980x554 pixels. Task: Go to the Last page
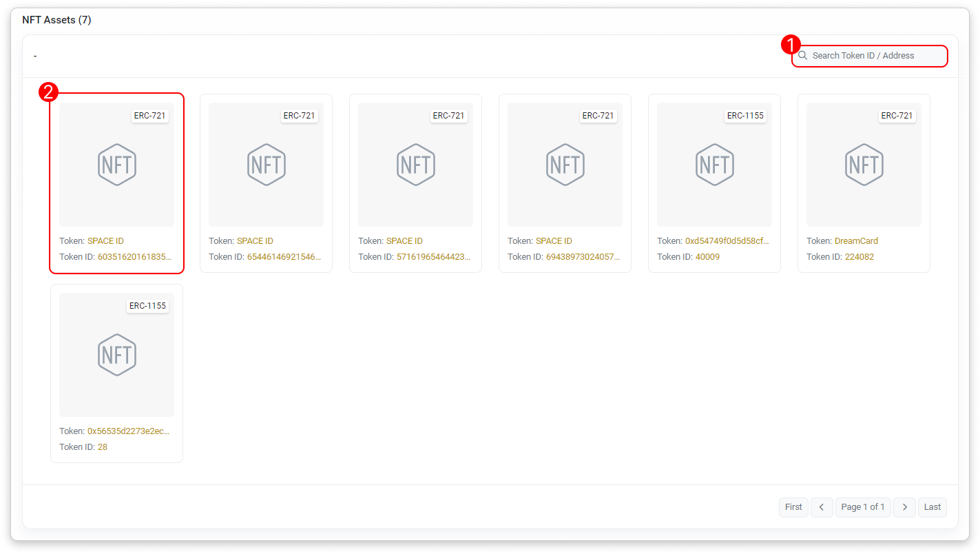(x=932, y=507)
